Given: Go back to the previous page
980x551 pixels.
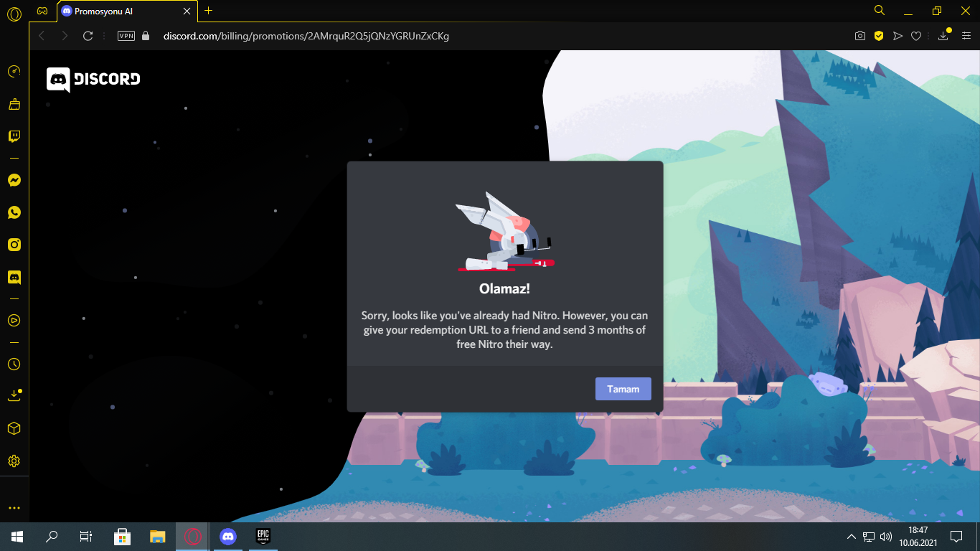Looking at the screenshot, I should [x=42, y=36].
